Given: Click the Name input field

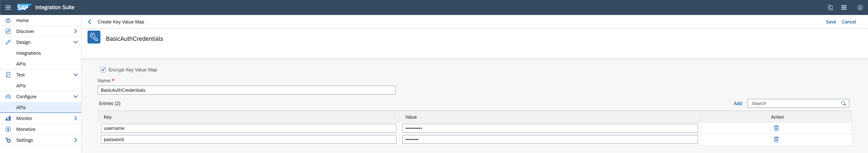Looking at the screenshot, I should pos(247,90).
